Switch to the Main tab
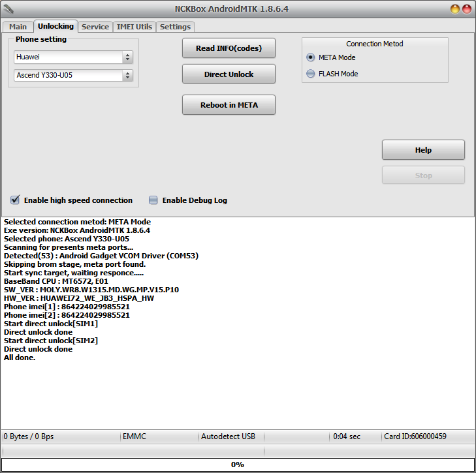The width and height of the screenshot is (476, 473). [x=18, y=27]
